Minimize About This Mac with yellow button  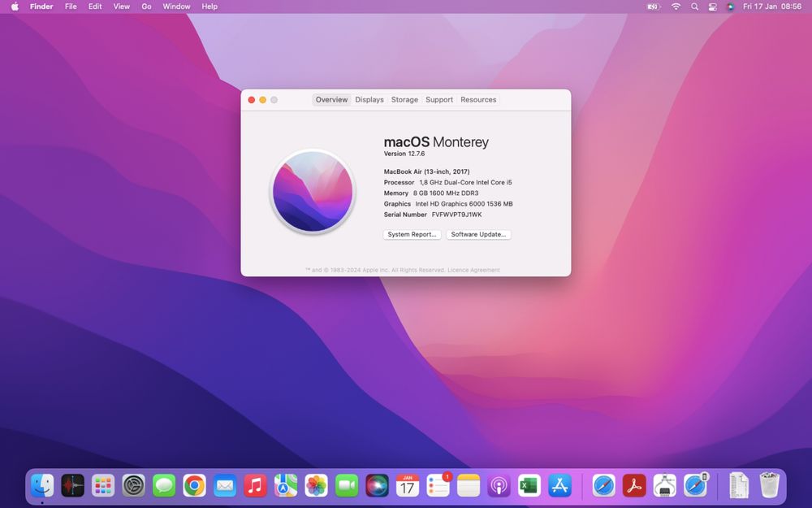coord(263,100)
